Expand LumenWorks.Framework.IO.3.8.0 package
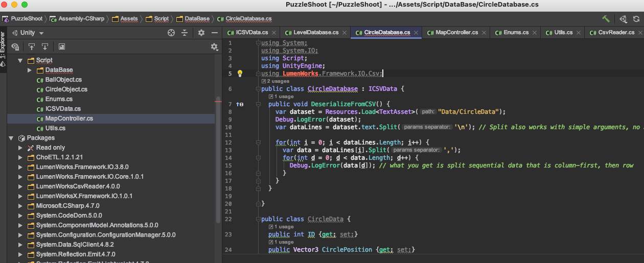The image size is (644, 263). (20, 167)
